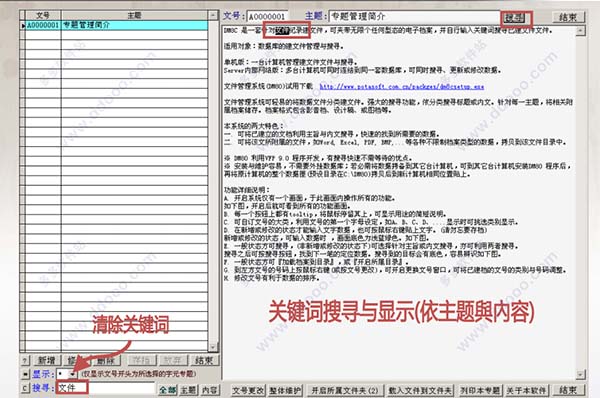Click the topic list scrollbar down arrow
The width and height of the screenshot is (600, 398).
213,347
